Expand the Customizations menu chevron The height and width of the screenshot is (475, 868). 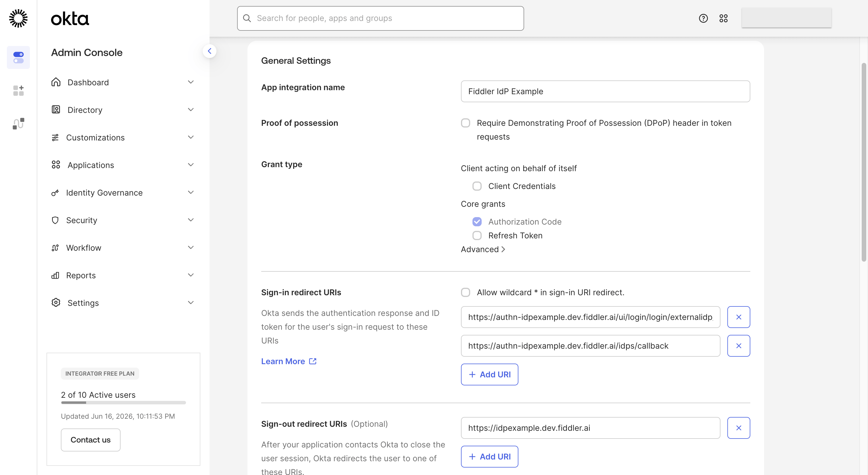tap(191, 137)
